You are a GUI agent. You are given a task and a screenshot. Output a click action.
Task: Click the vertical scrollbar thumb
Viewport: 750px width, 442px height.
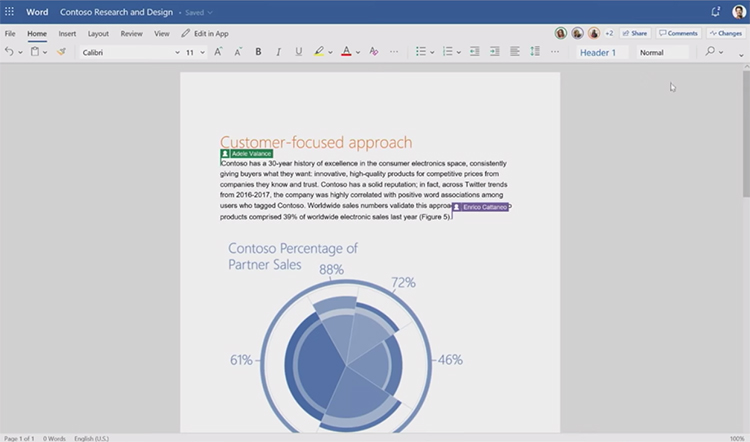(x=746, y=134)
